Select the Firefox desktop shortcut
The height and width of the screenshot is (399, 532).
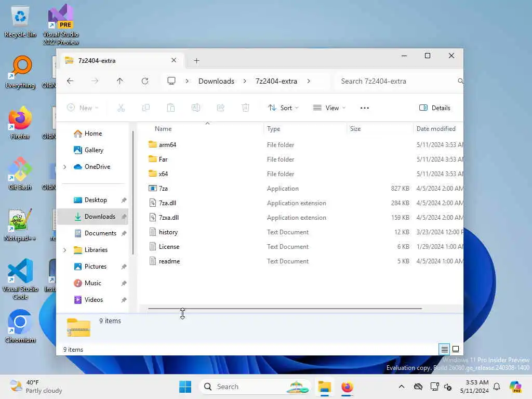click(x=20, y=123)
